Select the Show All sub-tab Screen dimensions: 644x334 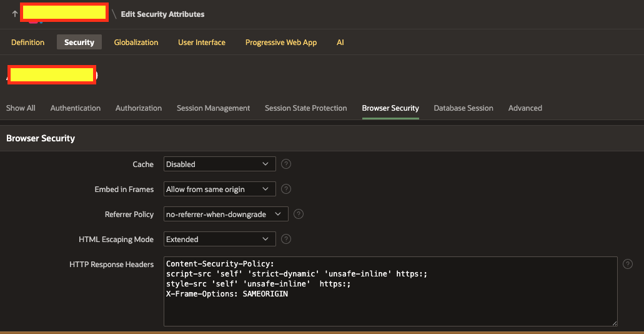[21, 108]
